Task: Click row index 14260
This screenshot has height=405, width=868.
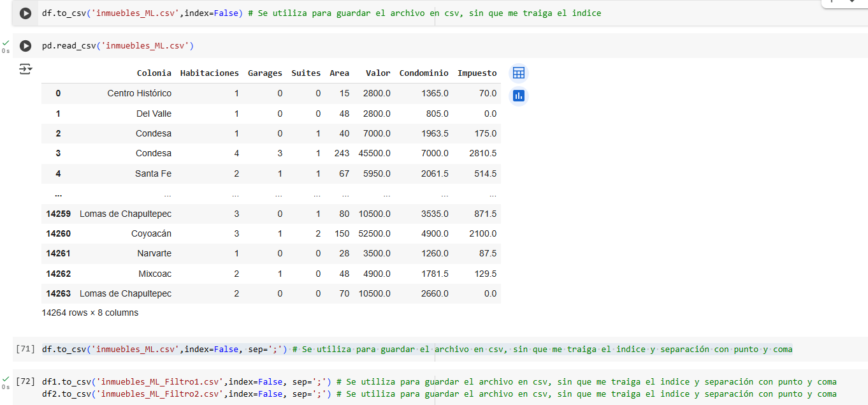Action: [58, 233]
